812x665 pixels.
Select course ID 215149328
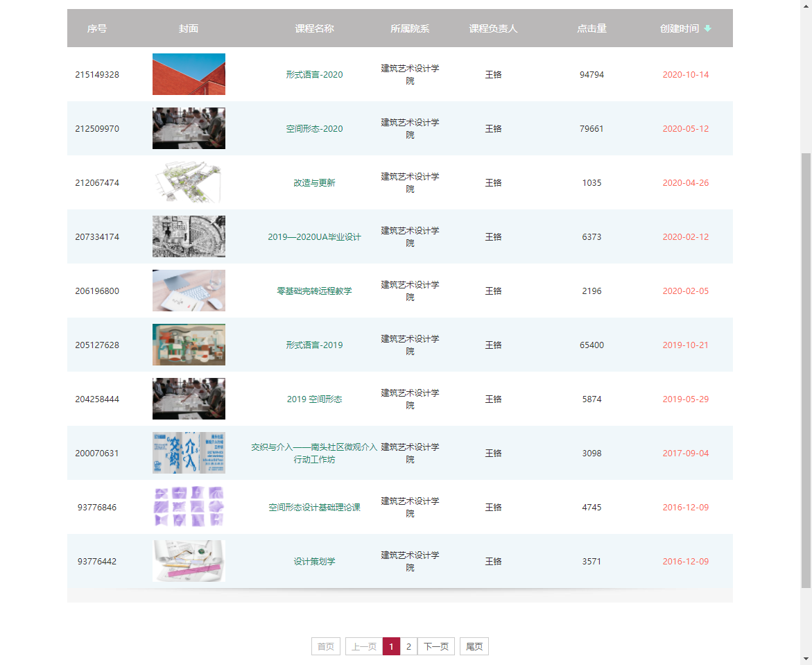click(97, 75)
